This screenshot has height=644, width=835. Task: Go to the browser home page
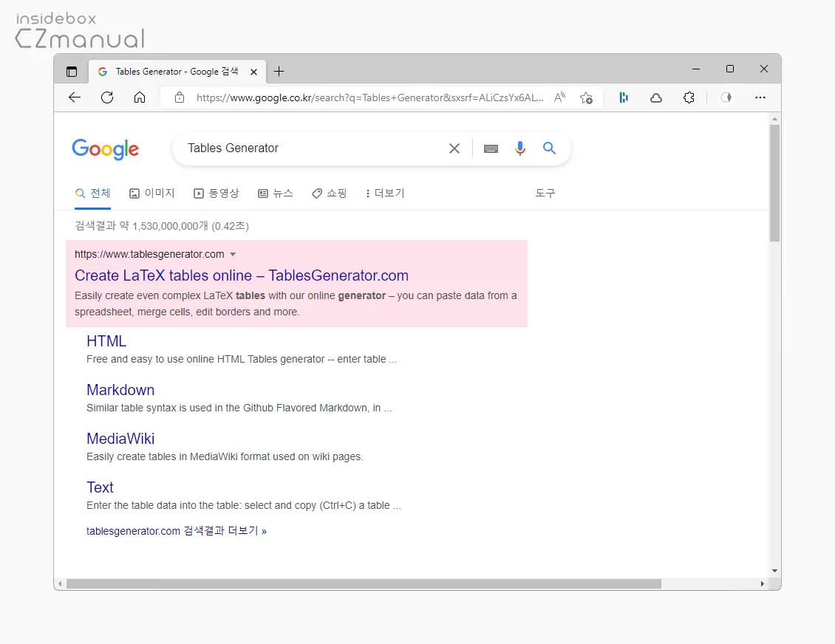point(140,97)
